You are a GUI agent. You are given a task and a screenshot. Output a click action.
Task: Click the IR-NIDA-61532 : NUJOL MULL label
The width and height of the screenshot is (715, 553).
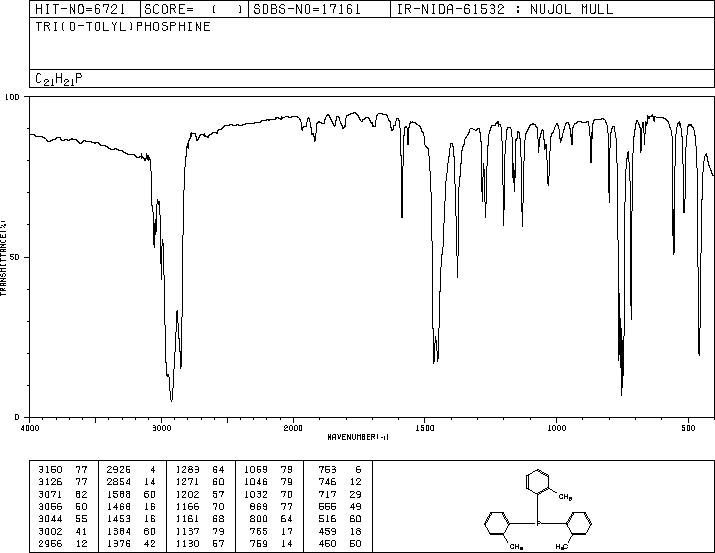pyautogui.click(x=505, y=9)
